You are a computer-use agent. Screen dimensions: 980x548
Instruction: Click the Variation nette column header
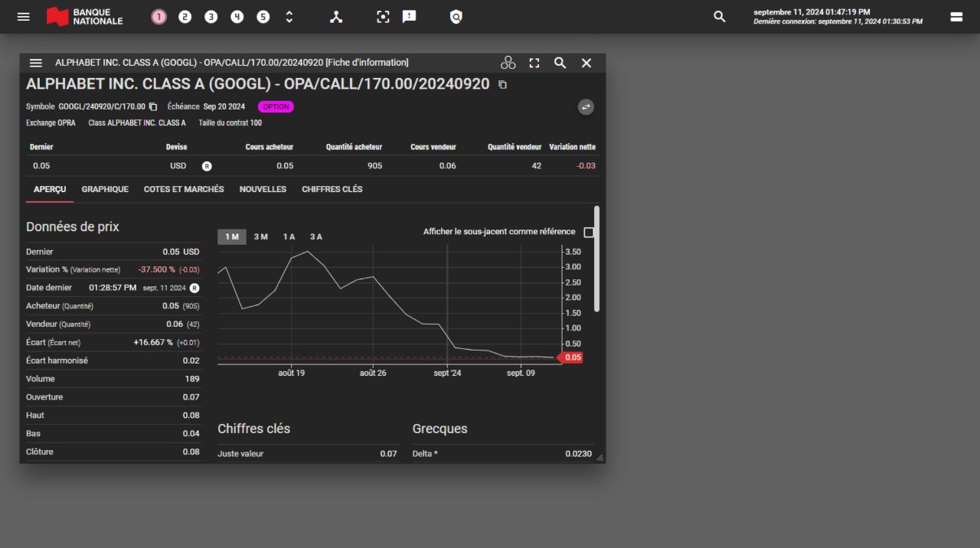[572, 147]
